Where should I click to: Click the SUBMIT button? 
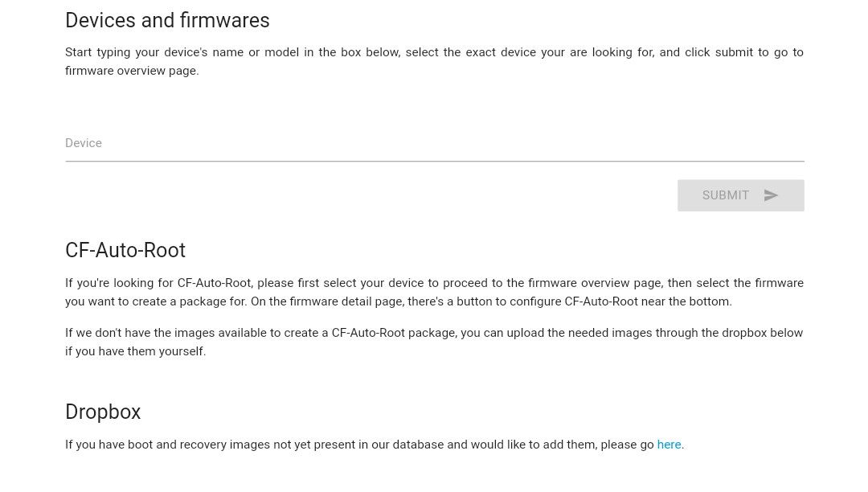[741, 195]
